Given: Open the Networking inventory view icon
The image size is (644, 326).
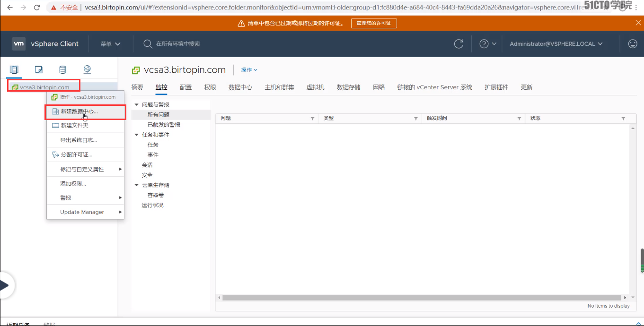Looking at the screenshot, I should pos(87,69).
